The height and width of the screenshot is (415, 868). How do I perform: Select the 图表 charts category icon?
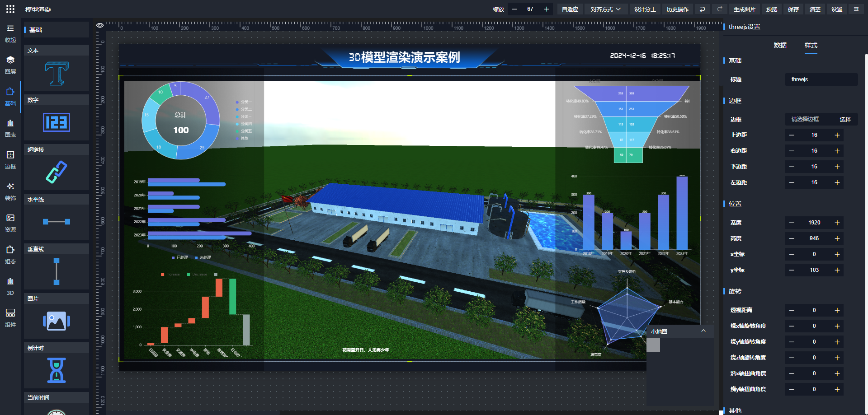coord(10,128)
